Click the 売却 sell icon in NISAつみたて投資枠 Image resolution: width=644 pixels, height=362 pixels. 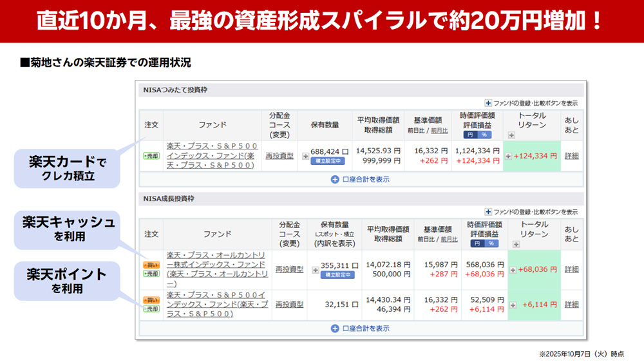pos(151,156)
